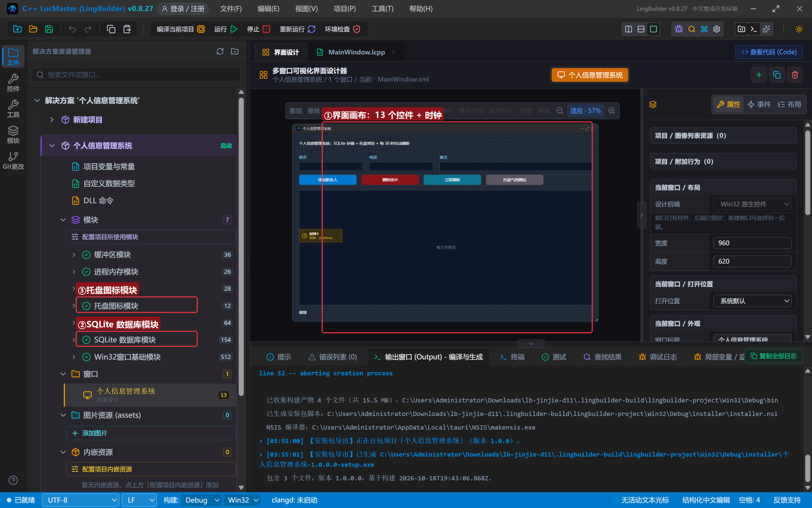This screenshot has width=812, height=508.
Task: Click the search magnifier toolbar icon
Action: click(692, 29)
